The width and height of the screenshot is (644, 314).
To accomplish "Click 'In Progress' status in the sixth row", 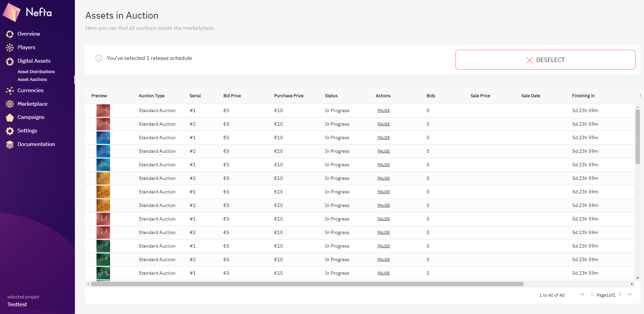I will tap(337, 179).
